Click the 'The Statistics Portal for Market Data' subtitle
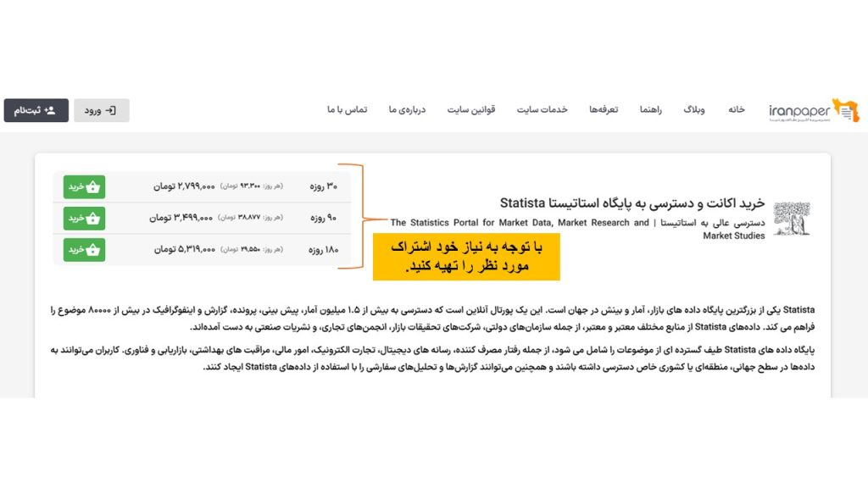Viewport: 868px width, 488px height. [577, 229]
